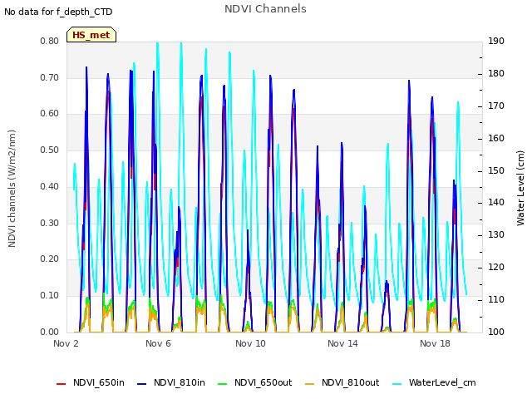532x399 pixels.
Task: Click the left axis title 'NDVI channels (W/m2/nm)'
Action: tap(12, 189)
